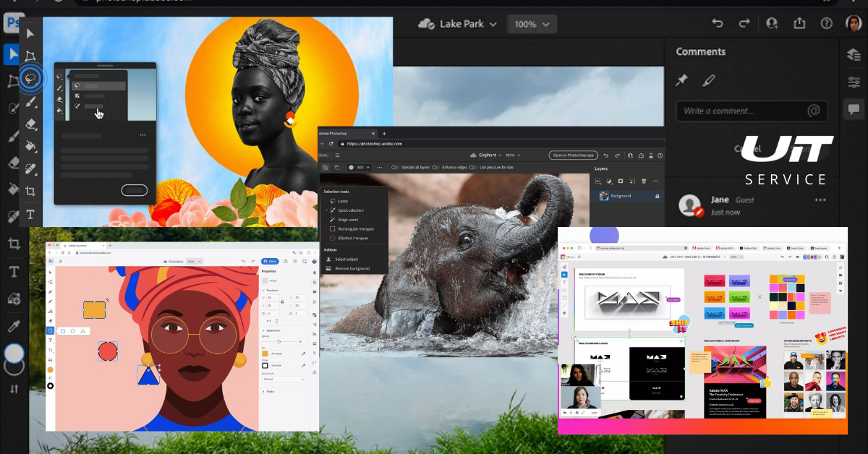Click the Crop tool in left toolbar
The height and width of the screenshot is (454, 868).
(x=30, y=192)
